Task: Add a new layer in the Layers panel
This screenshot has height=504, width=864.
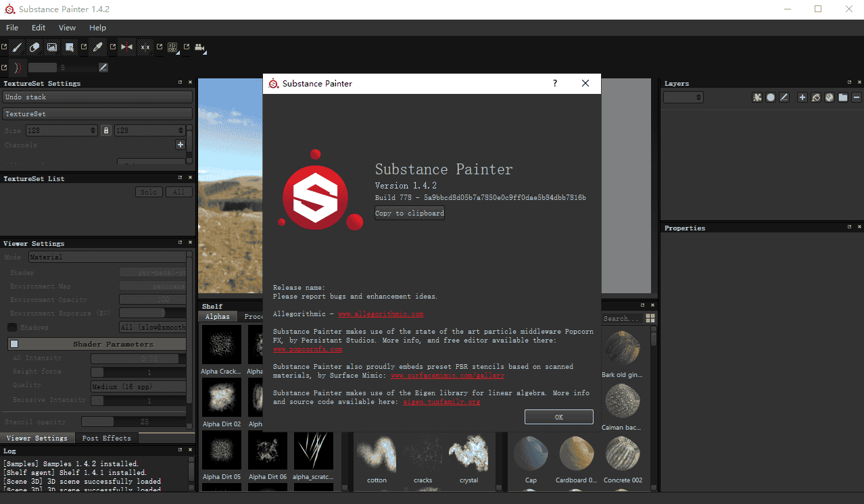Action: tap(802, 97)
